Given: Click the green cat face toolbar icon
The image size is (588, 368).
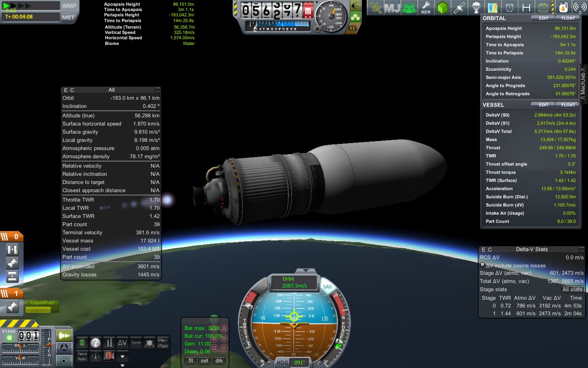Looking at the screenshot, I should (x=409, y=7).
